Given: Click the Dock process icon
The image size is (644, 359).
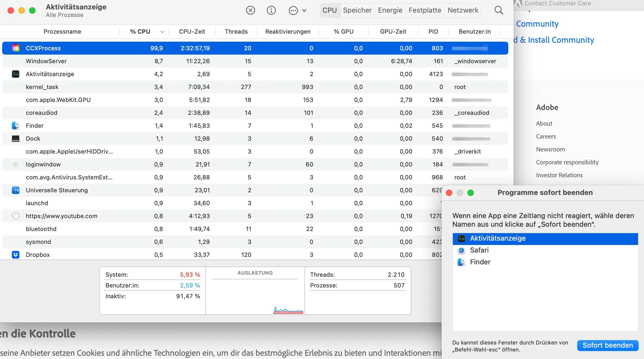Looking at the screenshot, I should (16, 138).
